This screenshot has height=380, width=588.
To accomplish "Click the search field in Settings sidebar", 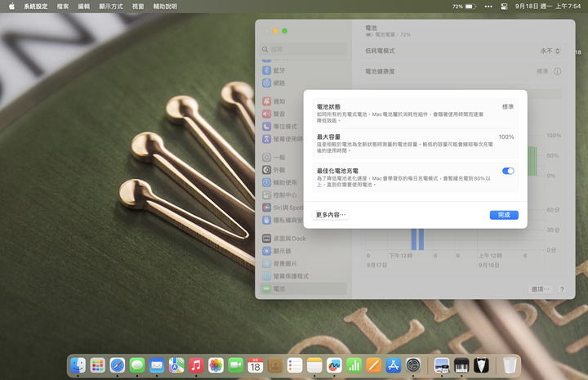I will pos(303,49).
